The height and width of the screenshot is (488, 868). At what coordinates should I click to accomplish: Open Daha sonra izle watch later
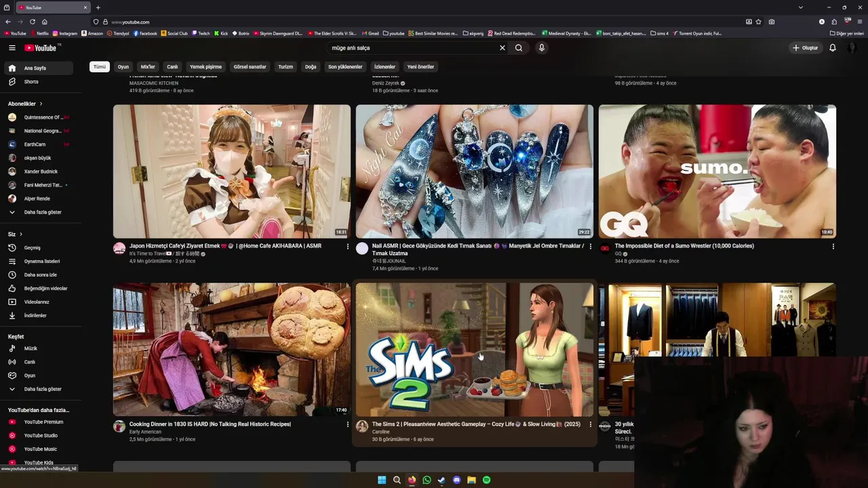(41, 274)
